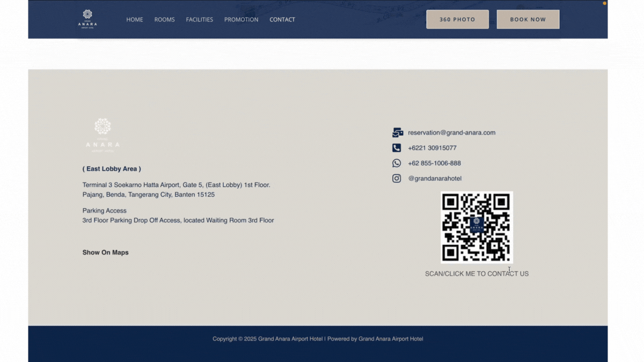This screenshot has width=644, height=362.
Task: Click the WhatsApp icon beside +62 855-1006-888
Action: click(397, 163)
